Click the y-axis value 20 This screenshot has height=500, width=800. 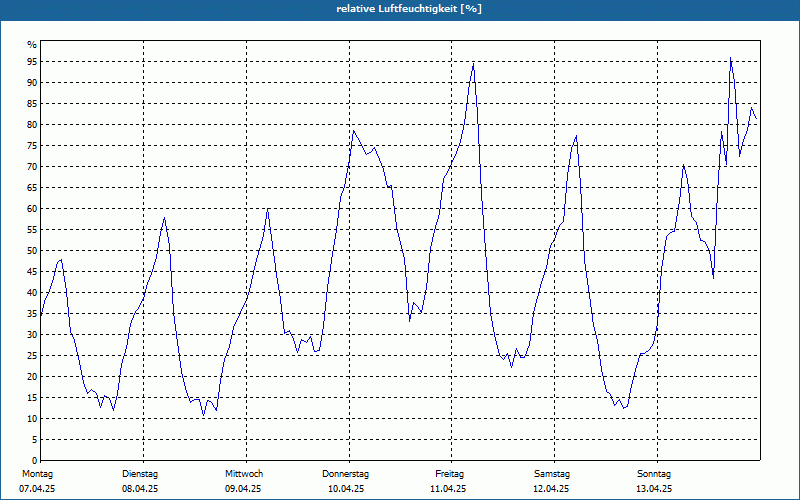32,377
